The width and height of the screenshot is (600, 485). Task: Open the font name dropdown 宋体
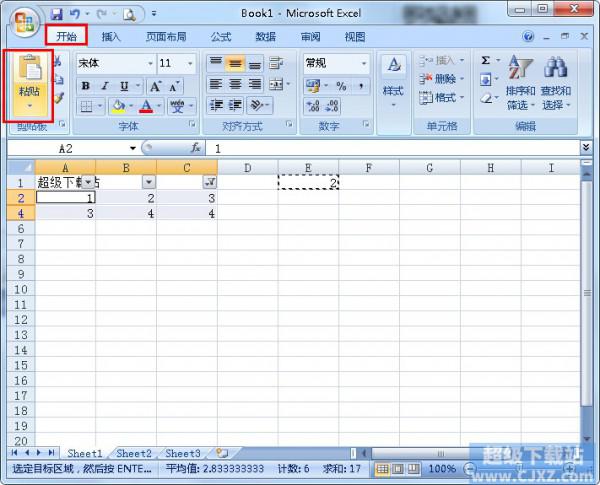click(x=115, y=63)
